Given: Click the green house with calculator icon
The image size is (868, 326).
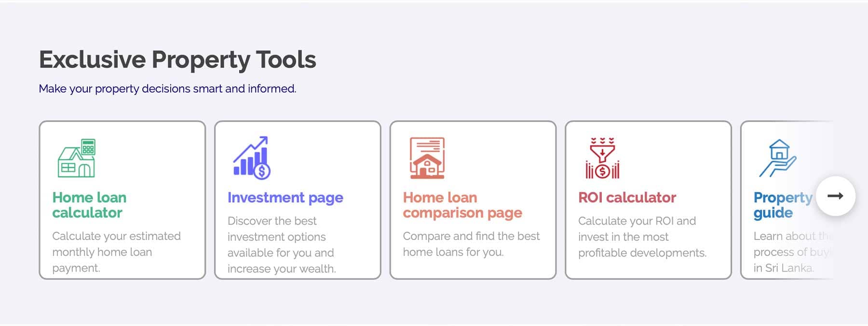Looking at the screenshot, I should [77, 158].
